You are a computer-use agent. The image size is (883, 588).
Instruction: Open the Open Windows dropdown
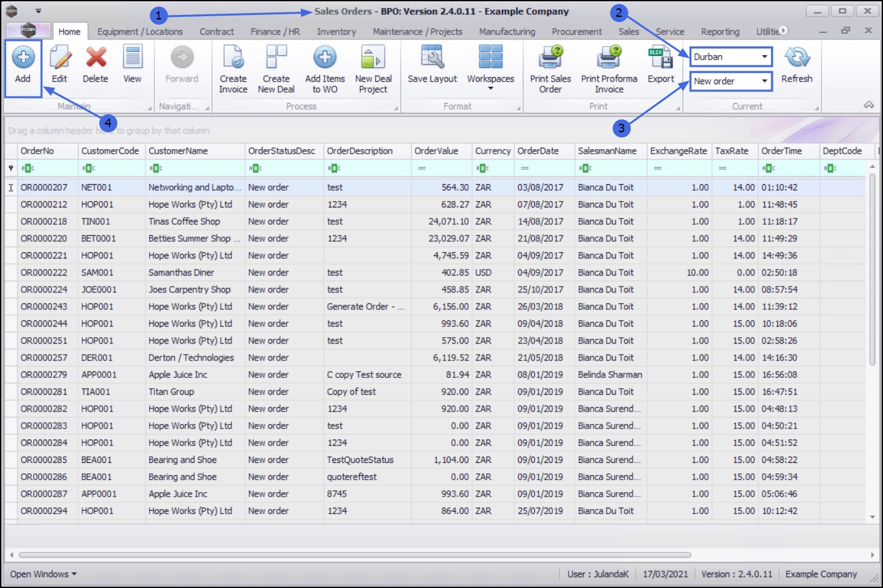43,574
